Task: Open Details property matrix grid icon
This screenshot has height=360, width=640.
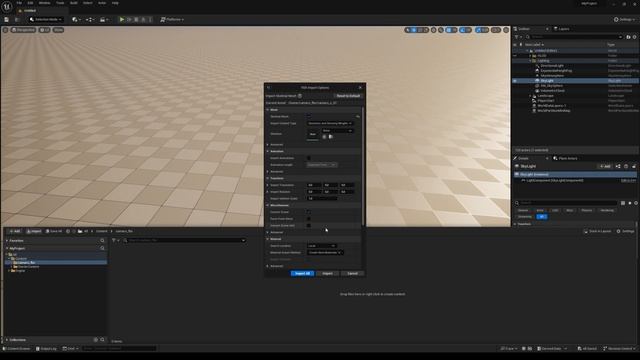Action: [x=623, y=203]
